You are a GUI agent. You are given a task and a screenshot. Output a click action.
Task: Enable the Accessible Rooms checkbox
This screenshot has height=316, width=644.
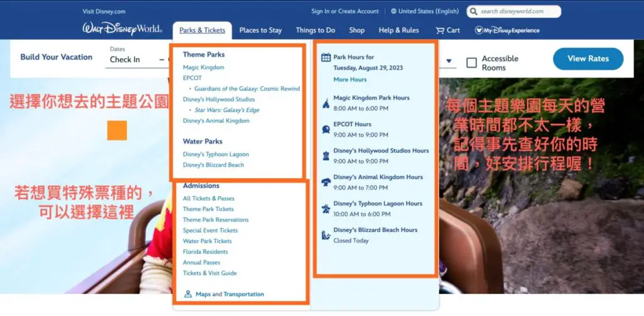[472, 63]
